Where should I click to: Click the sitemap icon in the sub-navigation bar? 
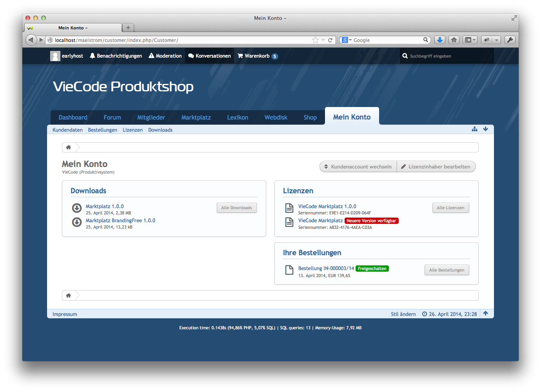pyautogui.click(x=474, y=129)
